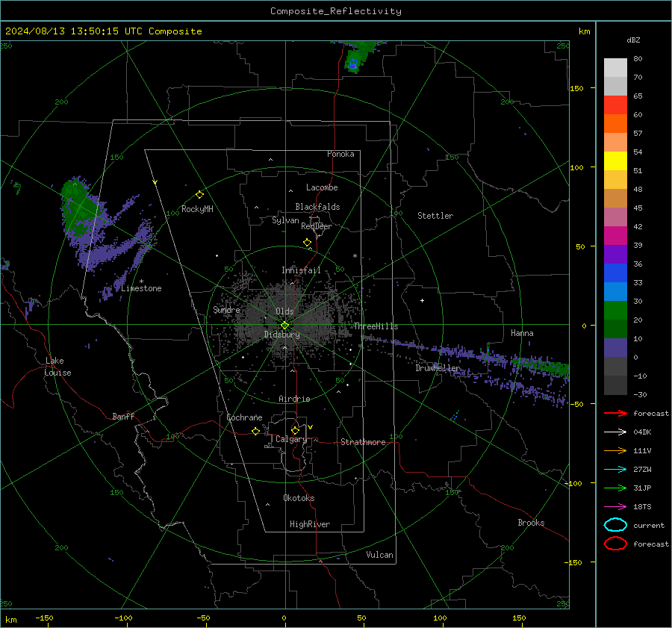This screenshot has height=628, width=672.
Task: Select the blue swatch between 36 and 33
Action: [615, 273]
